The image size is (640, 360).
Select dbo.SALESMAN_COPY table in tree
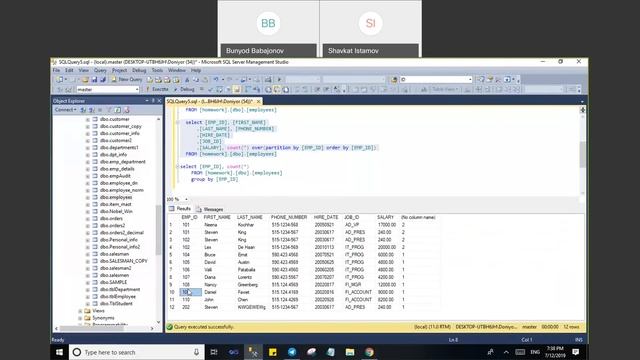pyautogui.click(x=123, y=261)
